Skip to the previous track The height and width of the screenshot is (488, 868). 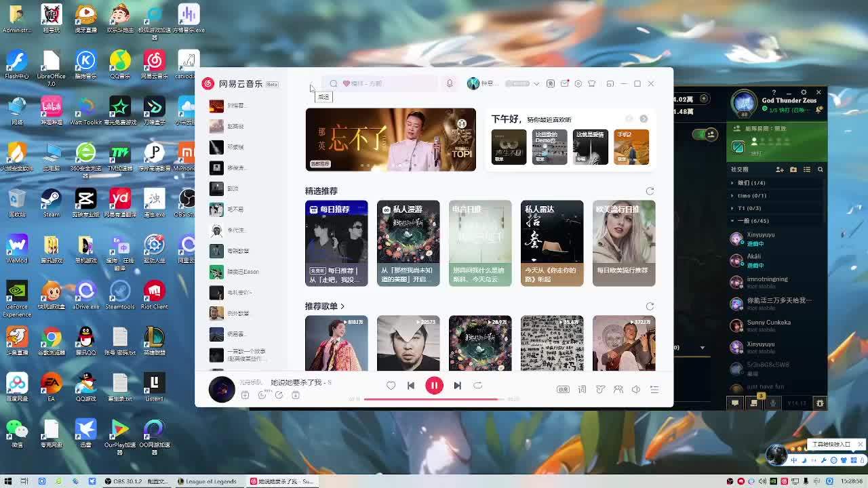(x=411, y=386)
